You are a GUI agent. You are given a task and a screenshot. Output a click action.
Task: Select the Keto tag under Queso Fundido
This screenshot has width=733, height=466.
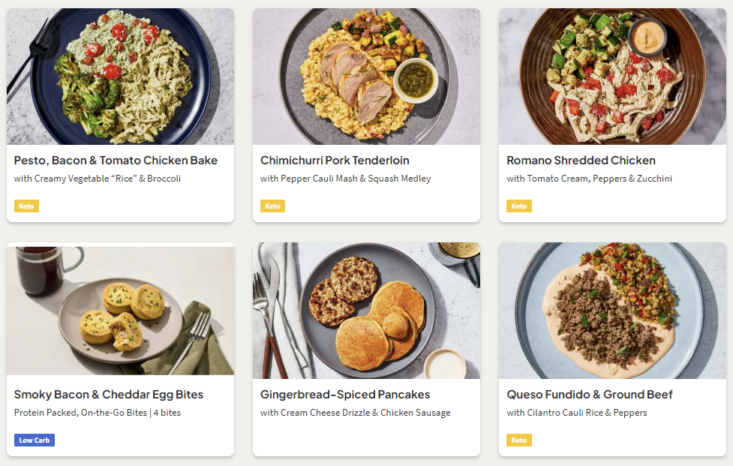click(x=518, y=440)
